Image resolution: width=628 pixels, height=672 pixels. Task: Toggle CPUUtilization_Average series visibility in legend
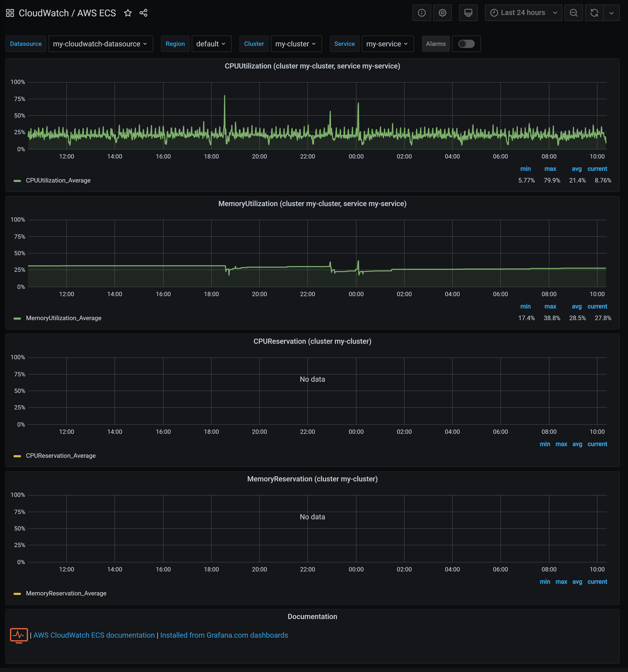[x=58, y=181]
